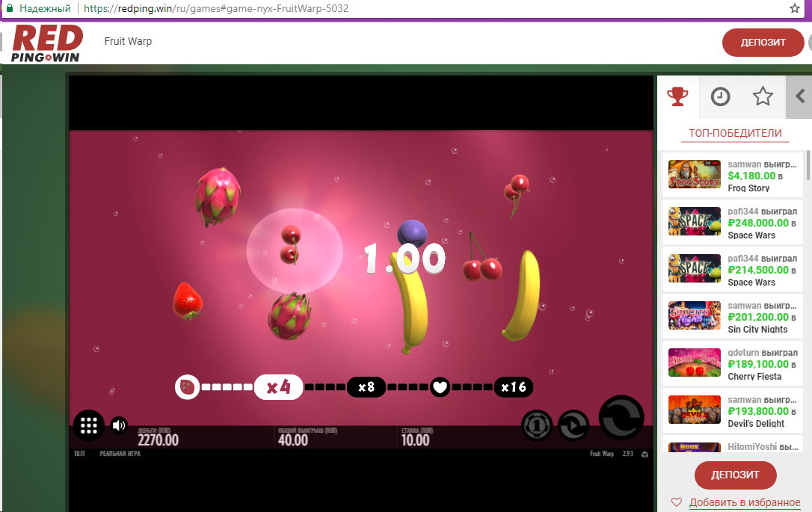This screenshot has width=812, height=512.
Task: Click the ДЕПОЗИТ button below the winners list
Action: [735, 475]
